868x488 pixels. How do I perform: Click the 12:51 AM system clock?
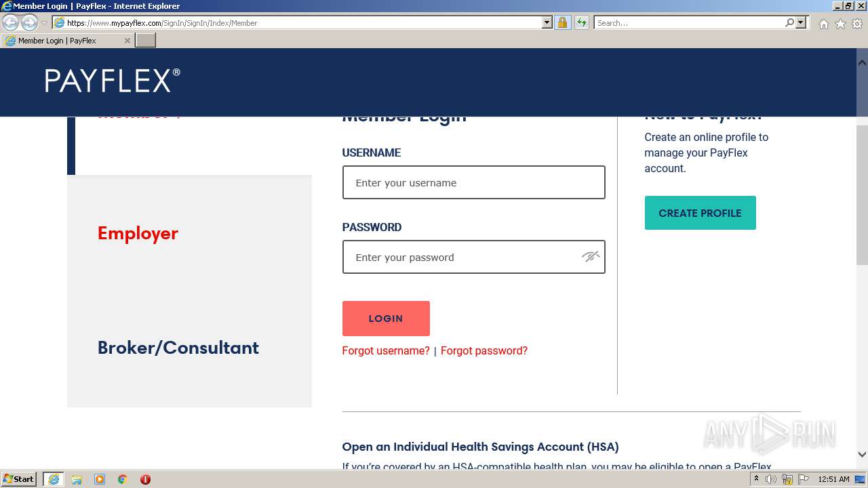click(833, 479)
